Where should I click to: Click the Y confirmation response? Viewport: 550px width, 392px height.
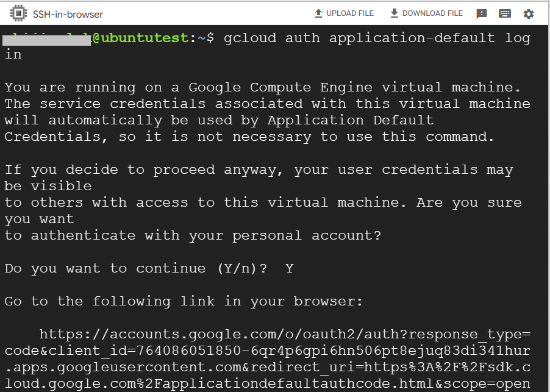(x=289, y=268)
